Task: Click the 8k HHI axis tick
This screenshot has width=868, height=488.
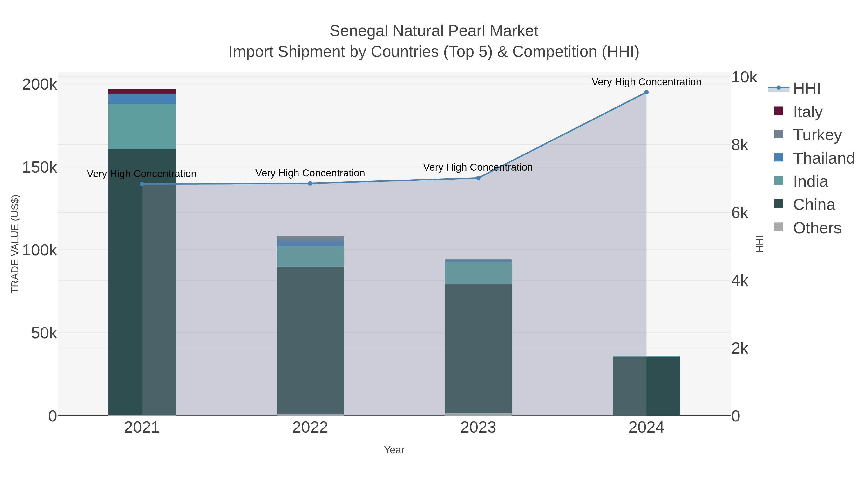Action: [x=740, y=145]
